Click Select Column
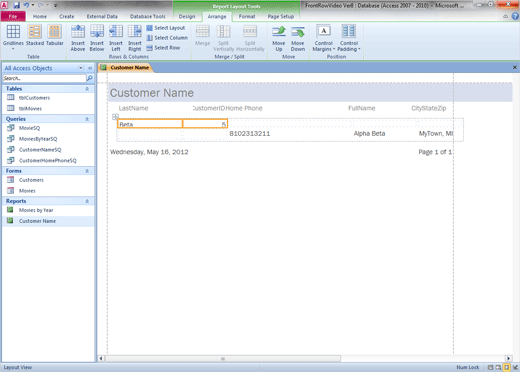Screen dimensions: 520x372 click(167, 38)
